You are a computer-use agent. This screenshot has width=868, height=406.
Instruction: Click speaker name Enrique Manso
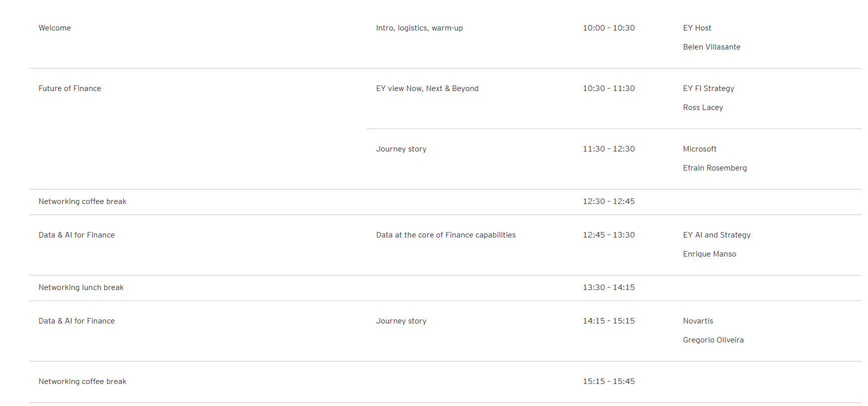(x=709, y=254)
